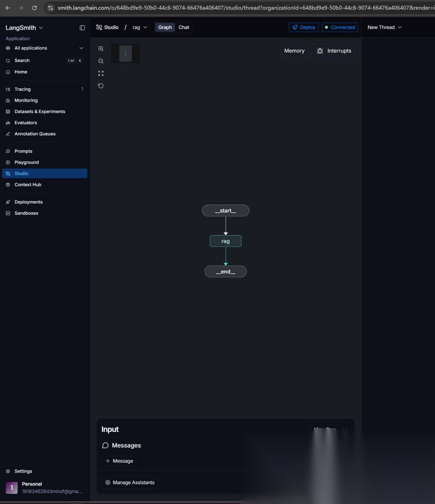The image size is (435, 504).
Task: Select Studio in the sidebar
Action: pyautogui.click(x=45, y=173)
